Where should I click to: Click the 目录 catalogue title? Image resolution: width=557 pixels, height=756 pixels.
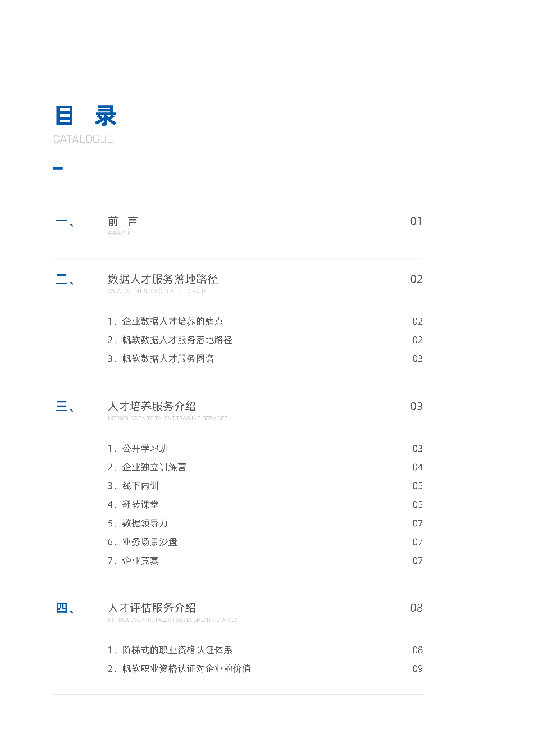pyautogui.click(x=85, y=116)
